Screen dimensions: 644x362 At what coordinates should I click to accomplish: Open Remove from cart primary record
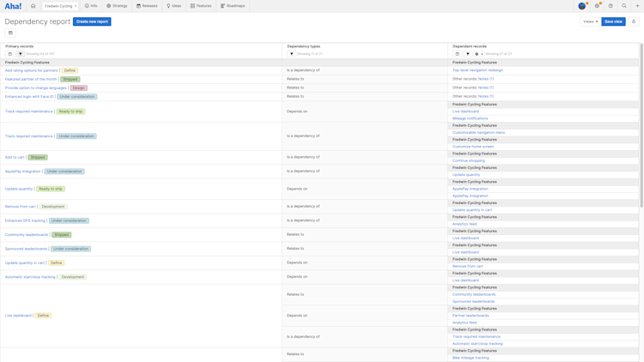pyautogui.click(x=20, y=207)
